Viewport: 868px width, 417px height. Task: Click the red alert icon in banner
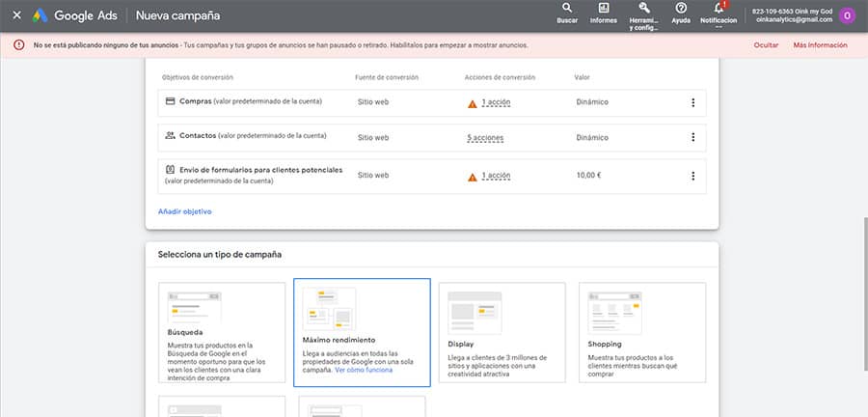pyautogui.click(x=19, y=44)
